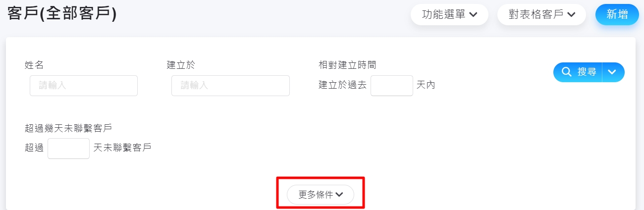Click the 天內 suffix text

point(426,85)
